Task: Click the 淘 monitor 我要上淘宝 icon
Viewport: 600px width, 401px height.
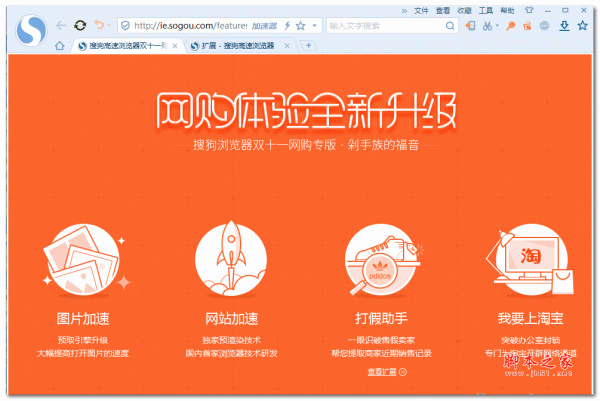Action: pos(530,262)
